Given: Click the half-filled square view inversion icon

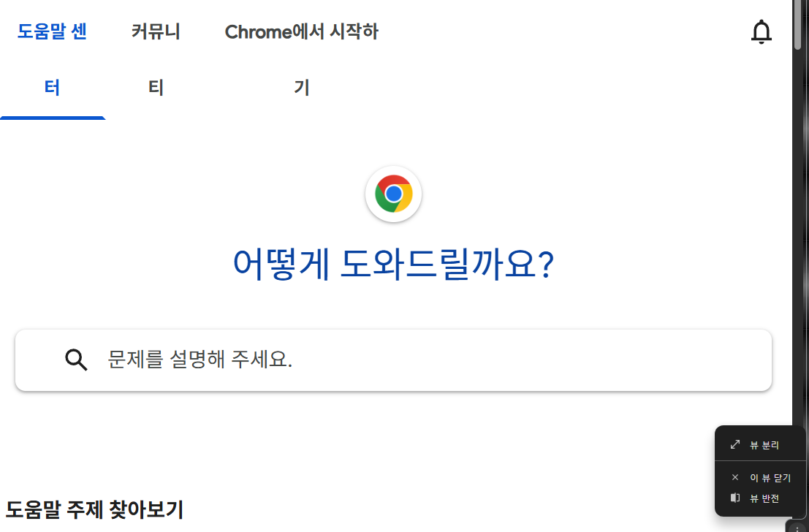Looking at the screenshot, I should pyautogui.click(x=735, y=498).
